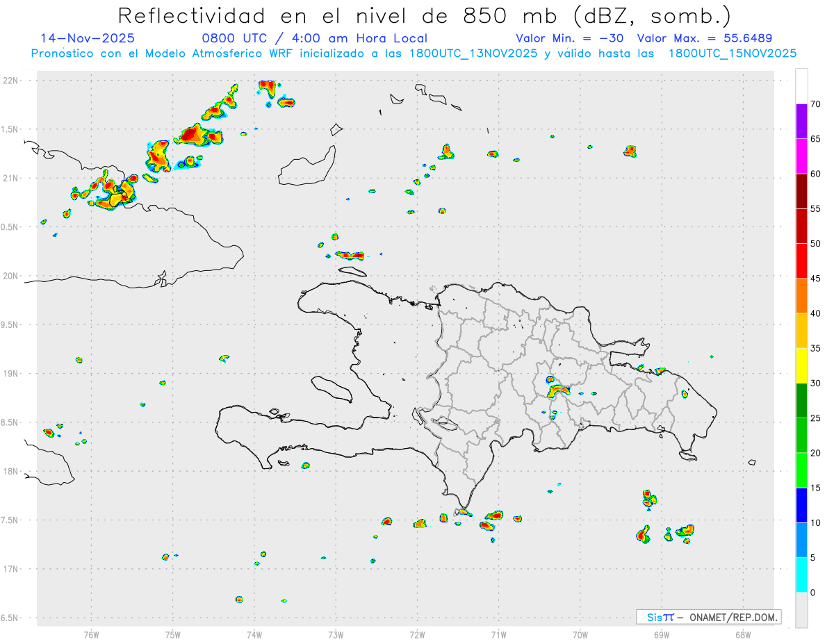
Task: Click colorbar value label "40"
Action: click(816, 313)
